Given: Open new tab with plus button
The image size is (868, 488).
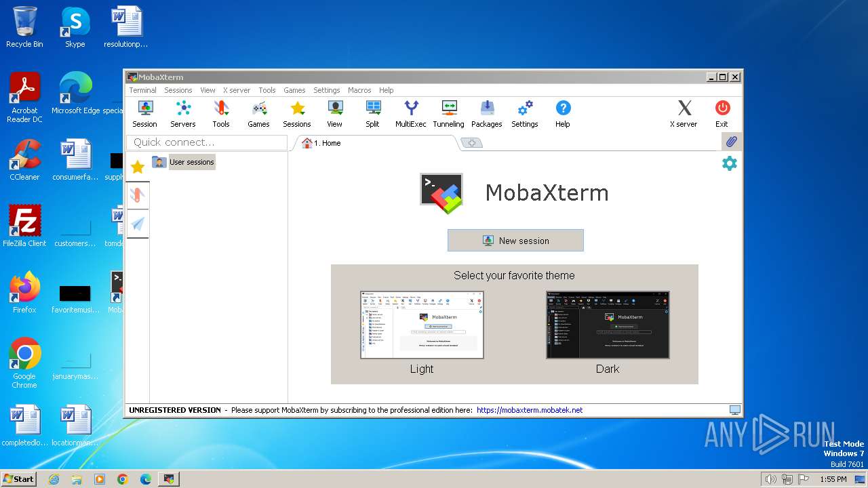Looking at the screenshot, I should point(471,143).
